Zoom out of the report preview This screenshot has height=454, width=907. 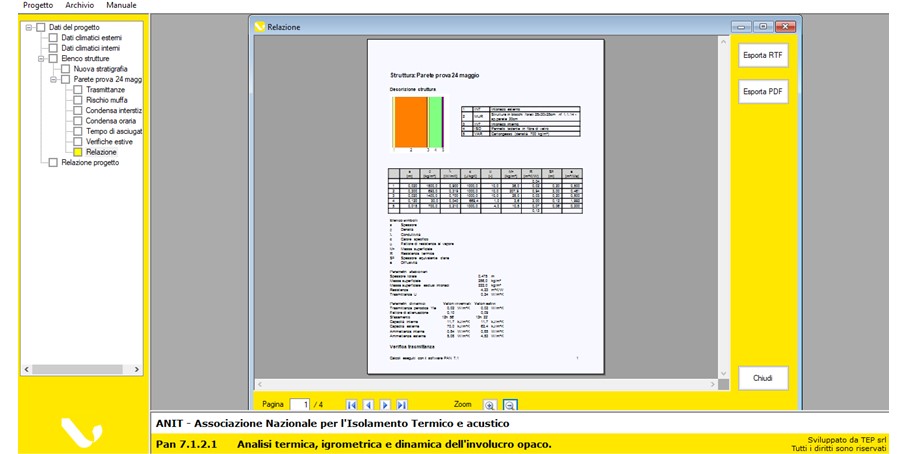click(x=509, y=405)
